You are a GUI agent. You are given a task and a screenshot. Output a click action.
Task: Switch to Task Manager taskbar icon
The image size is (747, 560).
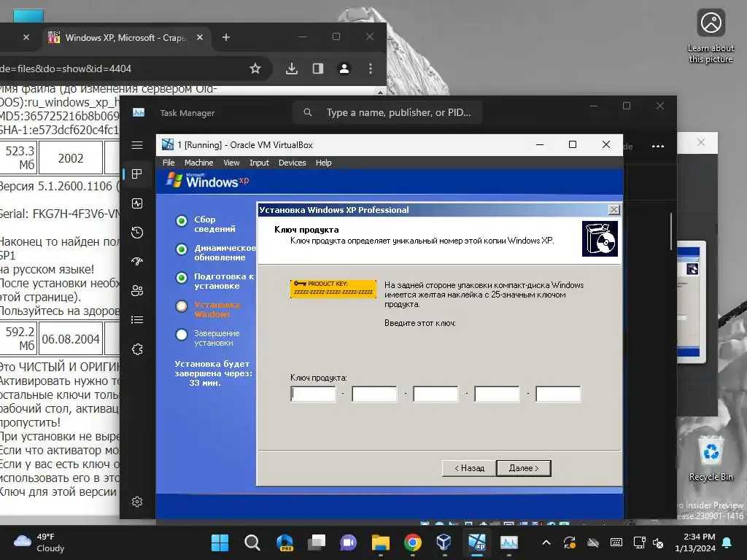508,542
